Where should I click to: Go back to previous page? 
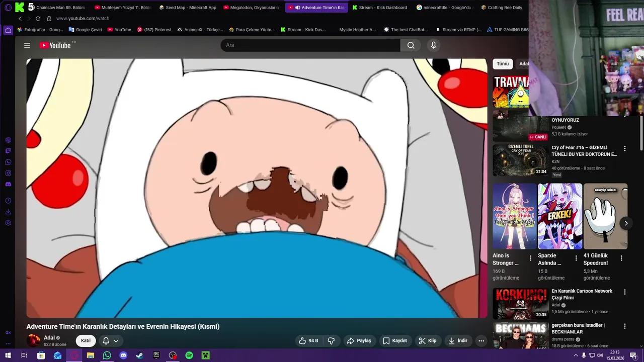pyautogui.click(x=20, y=19)
